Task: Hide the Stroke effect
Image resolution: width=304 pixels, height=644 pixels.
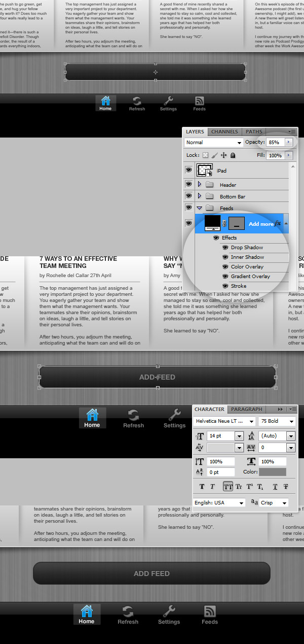Action: [x=226, y=286]
